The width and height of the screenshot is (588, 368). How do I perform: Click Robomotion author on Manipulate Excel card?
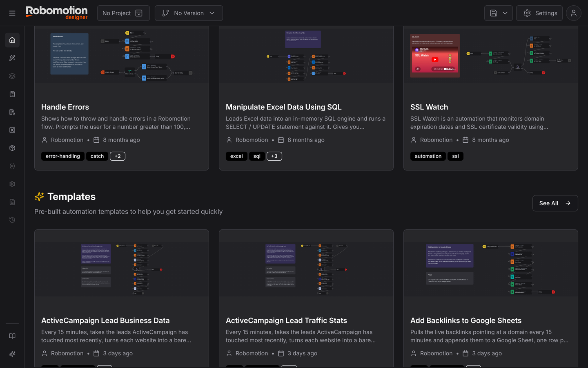click(252, 140)
